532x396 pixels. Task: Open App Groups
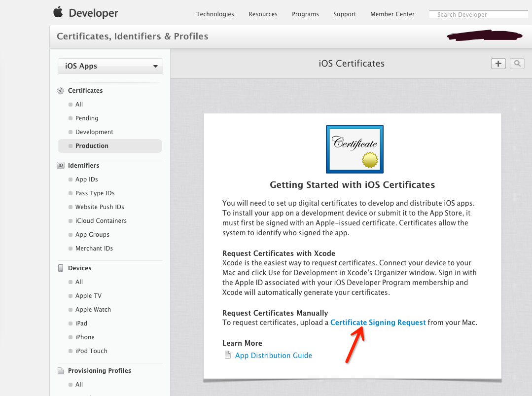tap(92, 234)
